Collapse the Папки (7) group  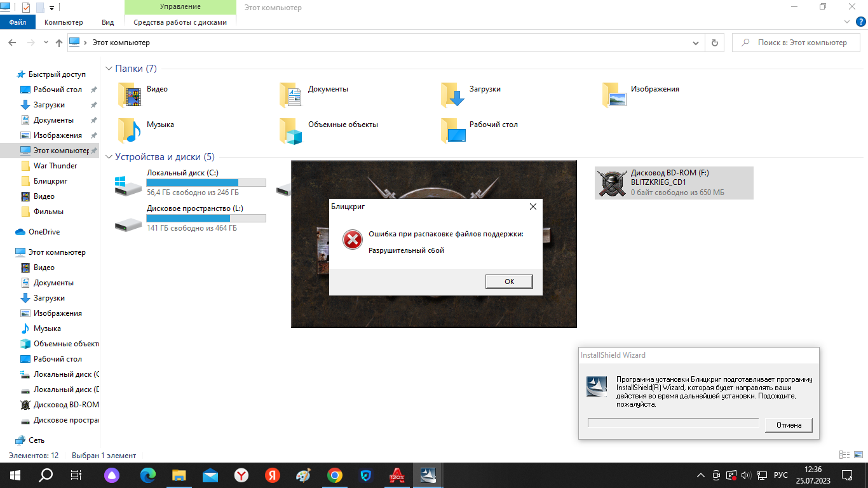pyautogui.click(x=109, y=69)
